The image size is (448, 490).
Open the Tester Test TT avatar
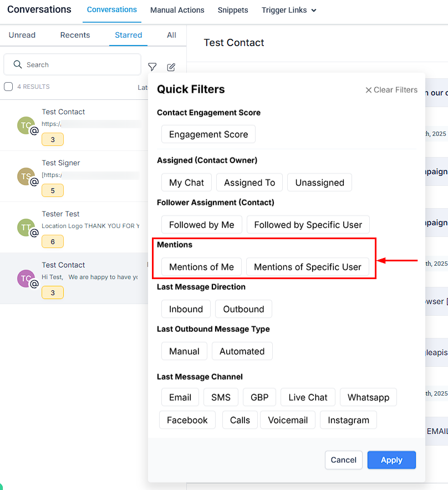pyautogui.click(x=26, y=228)
